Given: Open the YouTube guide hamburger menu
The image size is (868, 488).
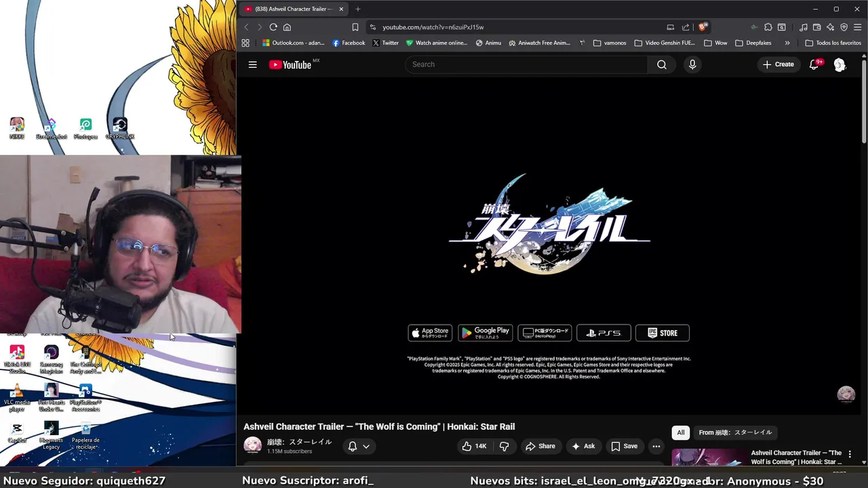Looking at the screenshot, I should click(252, 64).
